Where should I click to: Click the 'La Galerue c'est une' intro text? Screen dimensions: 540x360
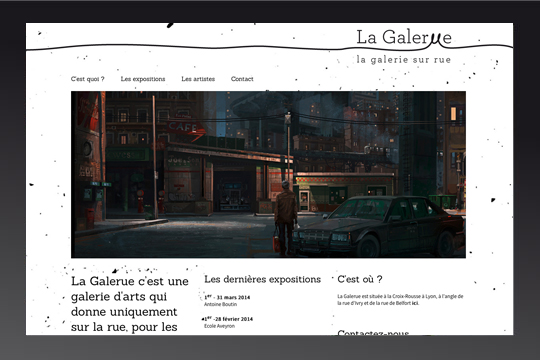[130, 304]
